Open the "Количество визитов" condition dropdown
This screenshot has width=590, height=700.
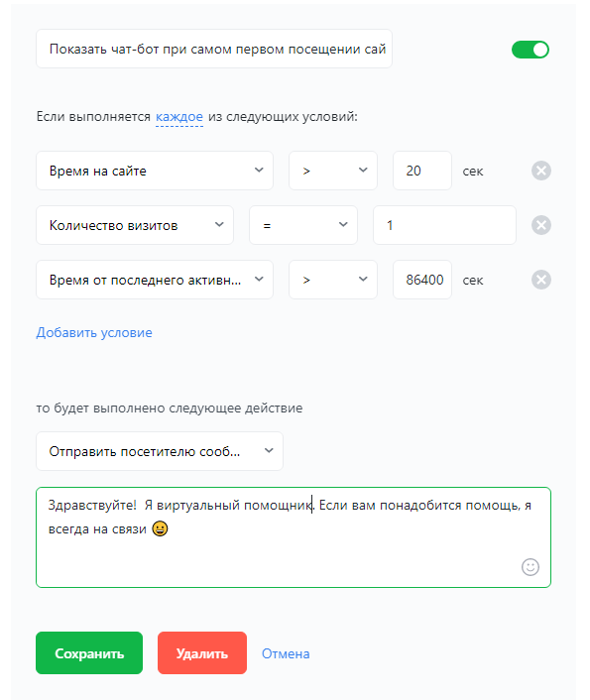click(x=135, y=225)
